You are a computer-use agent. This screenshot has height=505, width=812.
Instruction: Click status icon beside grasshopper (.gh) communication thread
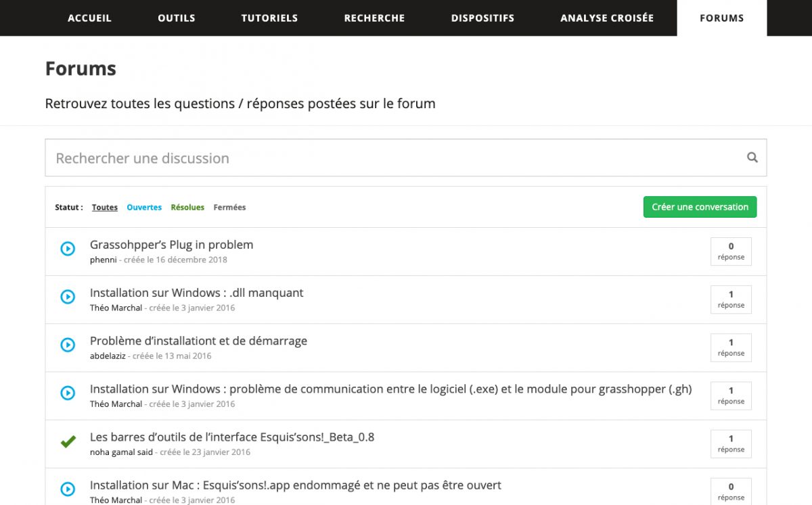pos(68,393)
